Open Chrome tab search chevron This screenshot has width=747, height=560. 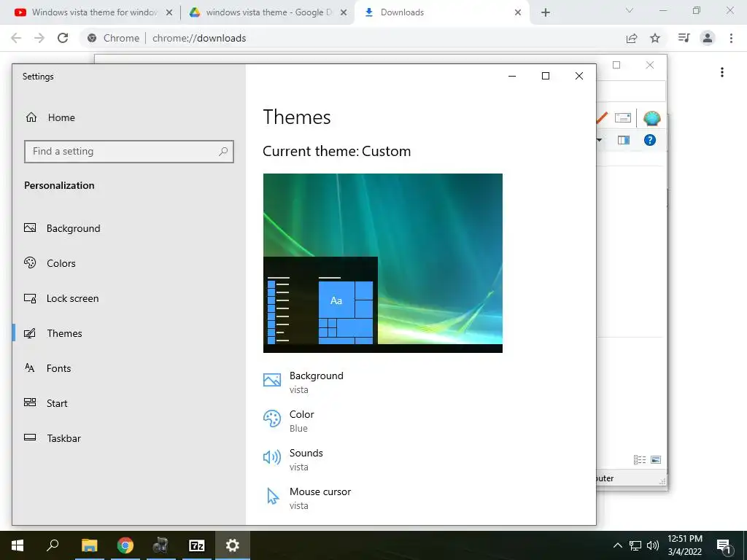(x=630, y=10)
